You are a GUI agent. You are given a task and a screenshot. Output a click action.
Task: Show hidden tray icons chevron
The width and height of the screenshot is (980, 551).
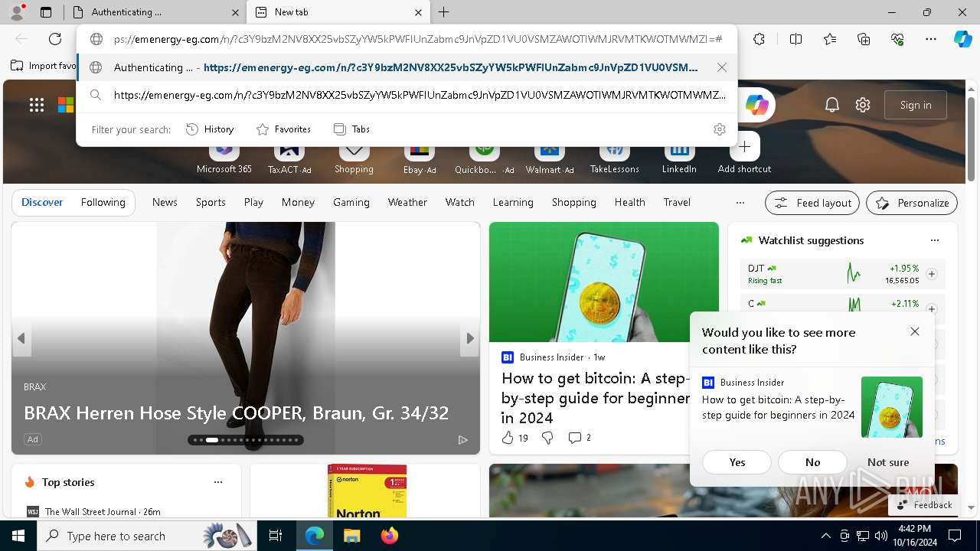(825, 536)
